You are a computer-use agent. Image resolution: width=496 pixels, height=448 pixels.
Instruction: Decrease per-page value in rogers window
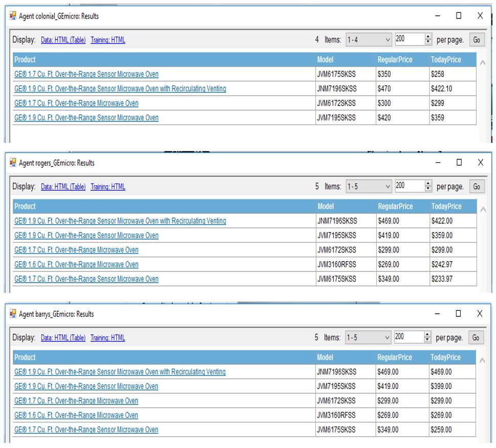click(x=428, y=189)
